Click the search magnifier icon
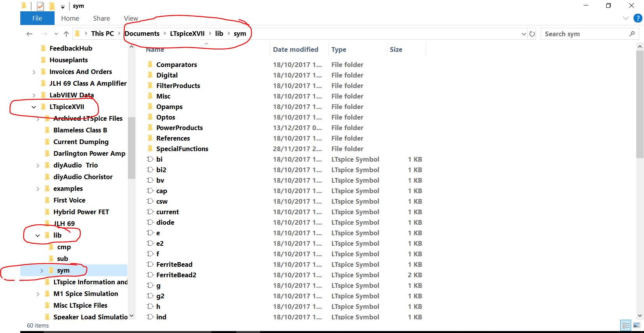This screenshot has height=333, width=644. click(632, 34)
